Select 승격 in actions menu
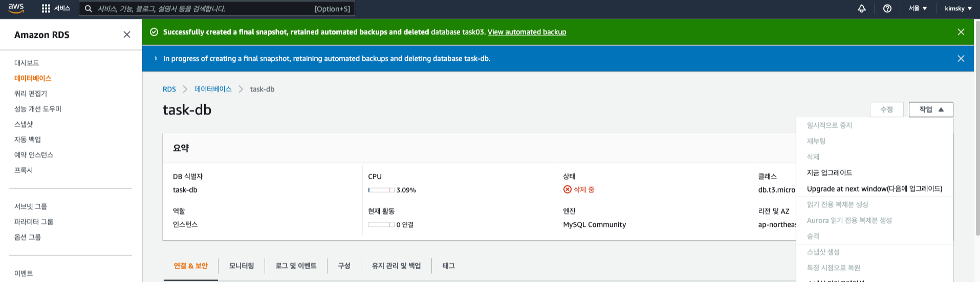This screenshot has width=980, height=282. click(x=875, y=236)
